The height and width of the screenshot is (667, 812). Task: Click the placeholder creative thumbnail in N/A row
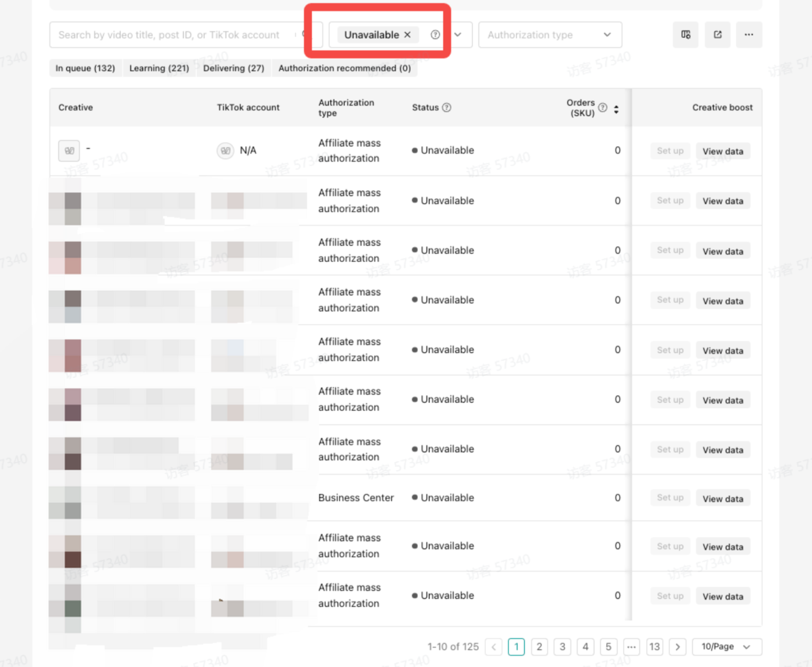point(69,150)
